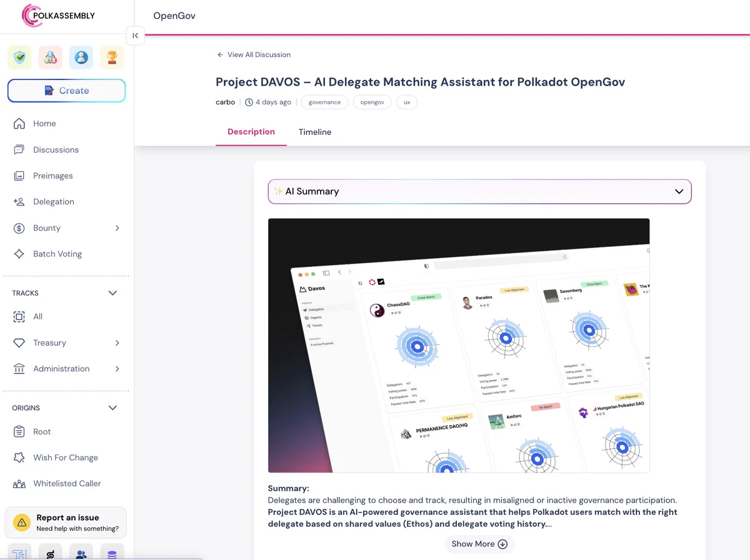750x560 pixels.
Task: Open the three-people network shortcut icon
Action: (51, 57)
